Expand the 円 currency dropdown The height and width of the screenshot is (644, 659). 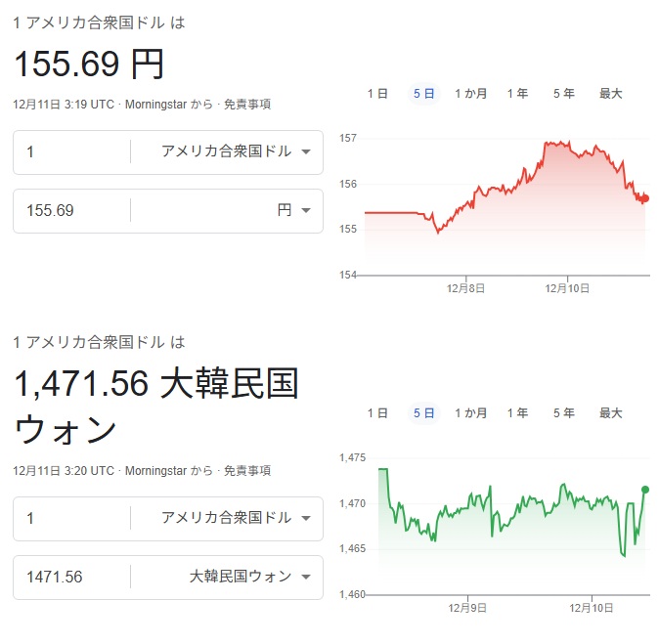(x=293, y=210)
